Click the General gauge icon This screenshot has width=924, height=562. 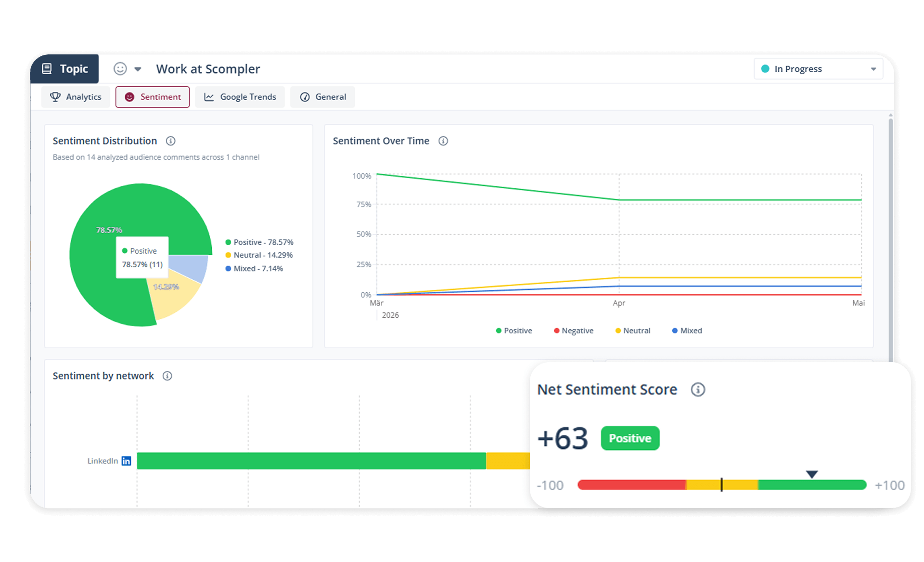click(305, 97)
